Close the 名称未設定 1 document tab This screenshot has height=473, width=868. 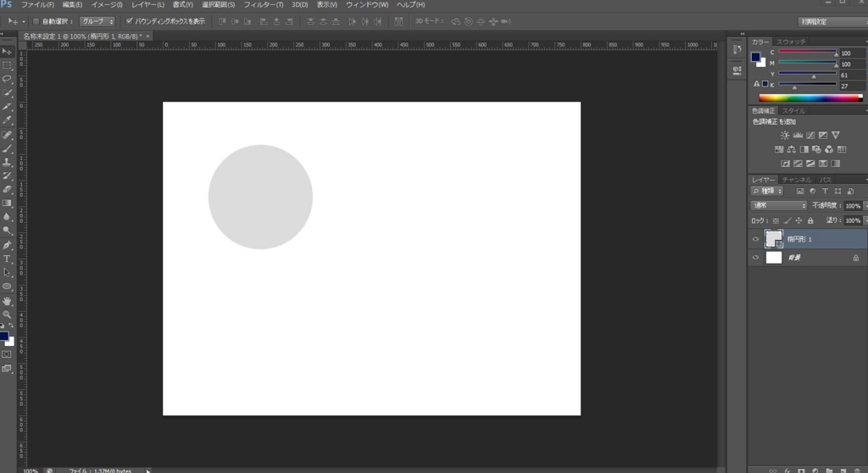click(x=147, y=36)
